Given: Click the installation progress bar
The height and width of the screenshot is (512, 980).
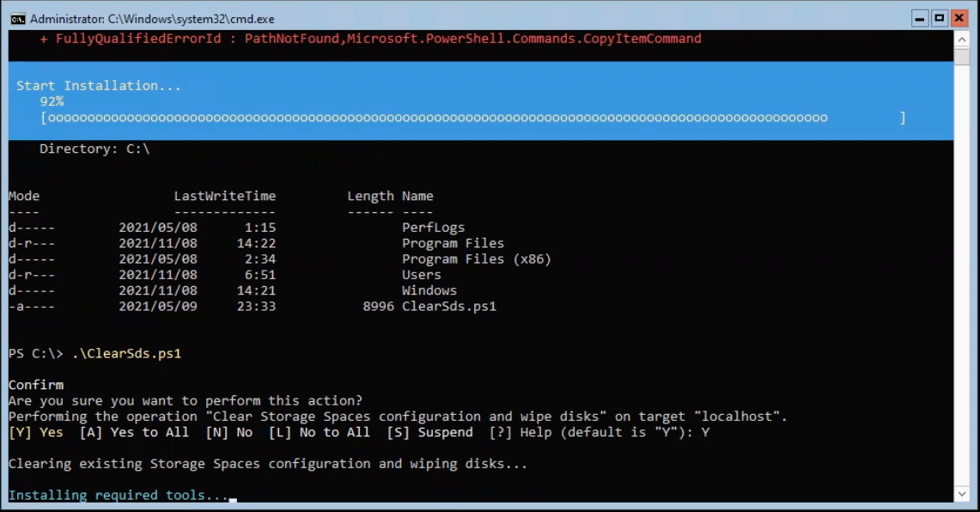Looking at the screenshot, I should pyautogui.click(x=473, y=118).
